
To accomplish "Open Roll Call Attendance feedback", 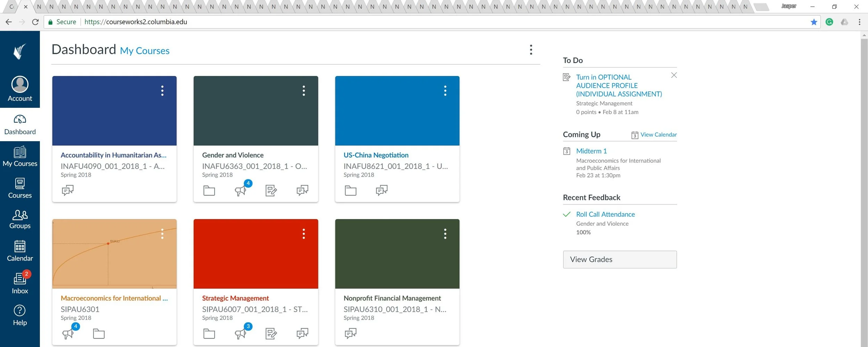I will 606,215.
